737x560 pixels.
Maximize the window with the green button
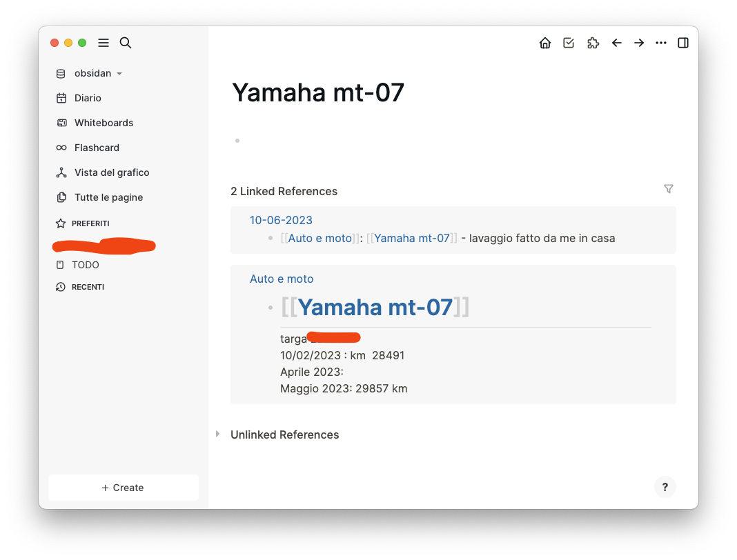(x=82, y=43)
